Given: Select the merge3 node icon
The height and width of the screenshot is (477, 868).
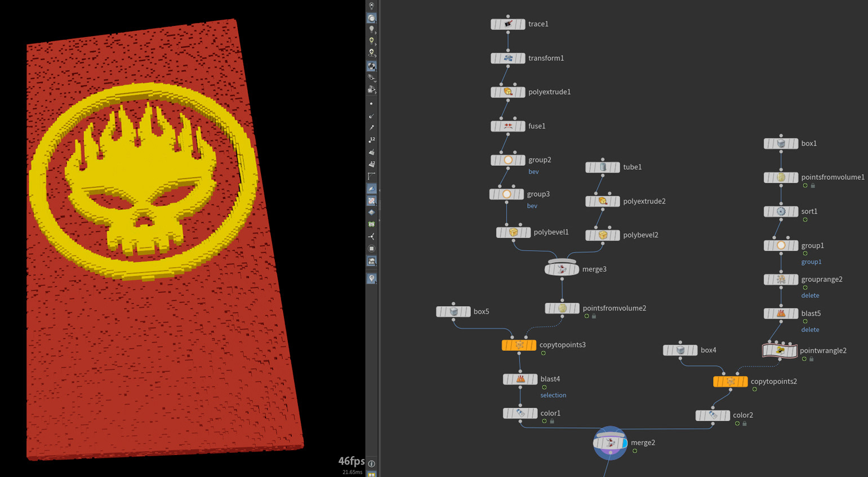Looking at the screenshot, I should coord(562,270).
